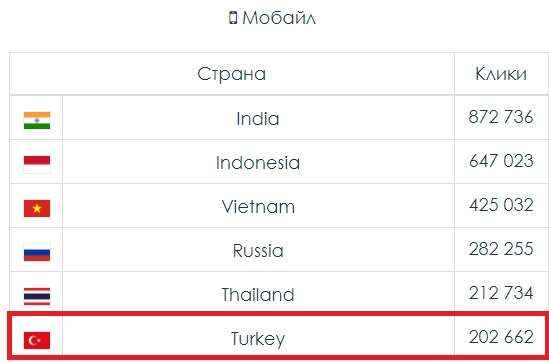This screenshot has width=549, height=362.
Task: Click the Vietnam flag icon
Action: click(x=37, y=208)
